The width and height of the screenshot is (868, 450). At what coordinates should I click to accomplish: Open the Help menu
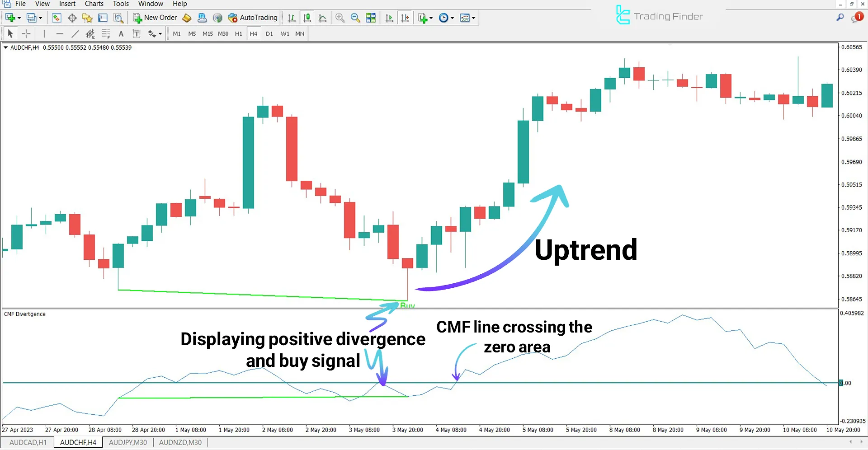tap(179, 4)
